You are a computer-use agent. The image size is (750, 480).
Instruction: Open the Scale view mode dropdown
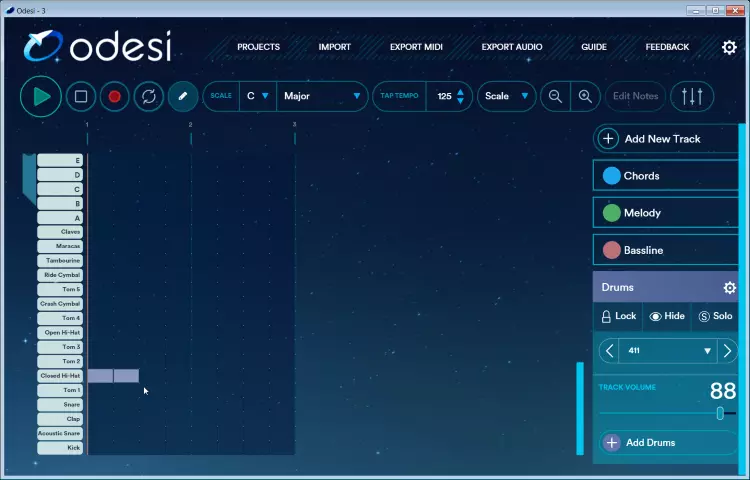[x=507, y=96]
